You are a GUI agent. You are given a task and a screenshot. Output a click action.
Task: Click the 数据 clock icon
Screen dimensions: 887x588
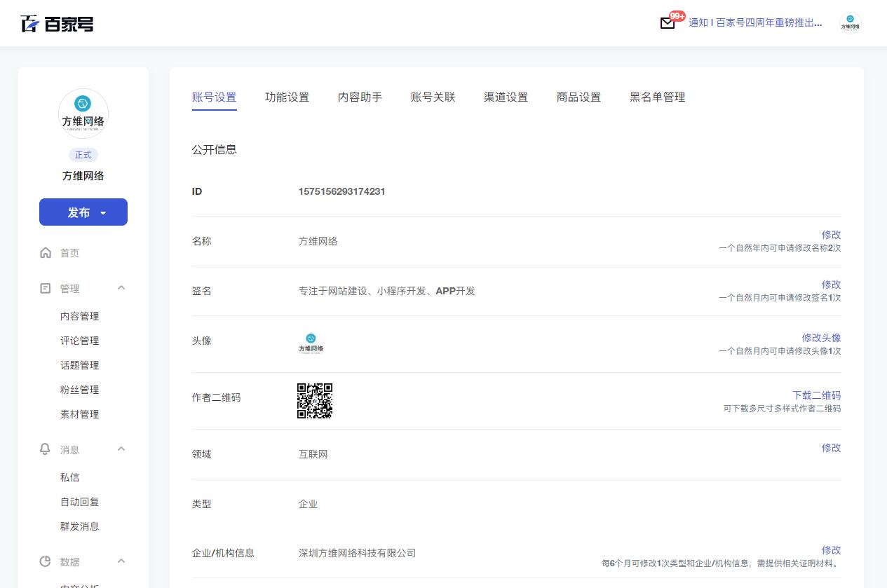pos(46,561)
